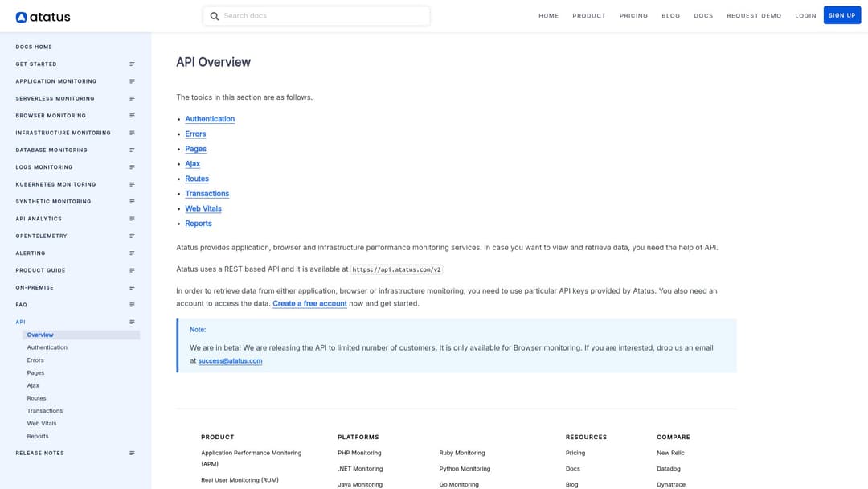This screenshot has width=868, height=489.
Task: Open Real User Monitoring footer link
Action: coord(240,480)
